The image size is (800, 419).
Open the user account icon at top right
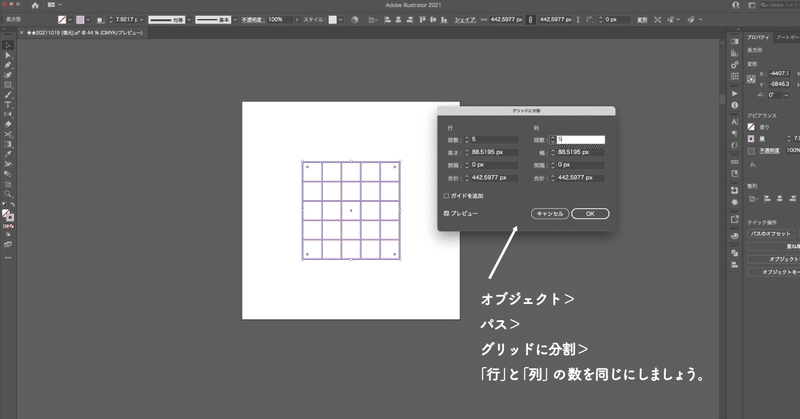(735, 5)
